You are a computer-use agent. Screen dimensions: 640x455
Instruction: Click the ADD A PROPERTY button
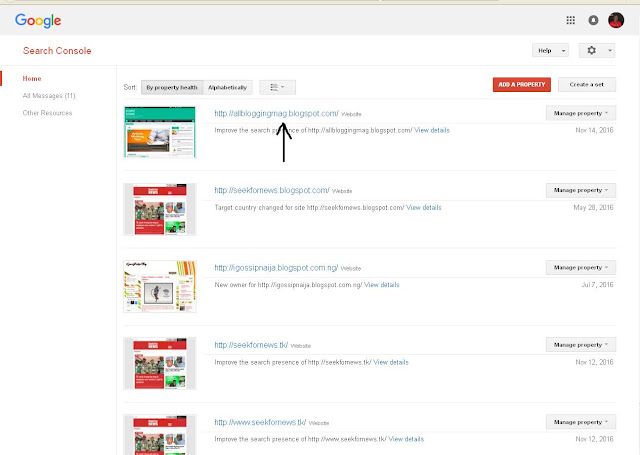tap(522, 84)
